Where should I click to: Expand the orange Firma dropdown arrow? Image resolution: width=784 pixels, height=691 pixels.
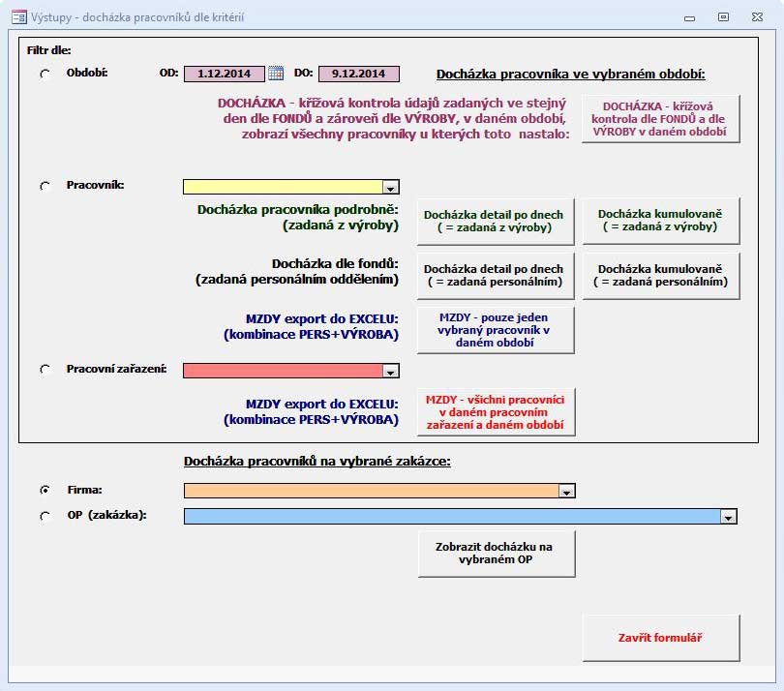click(566, 492)
